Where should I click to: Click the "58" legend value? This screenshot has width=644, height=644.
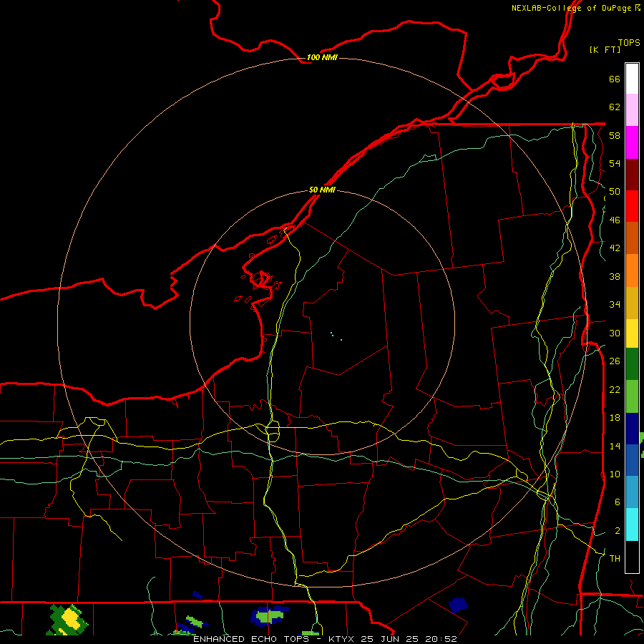pyautogui.click(x=615, y=135)
